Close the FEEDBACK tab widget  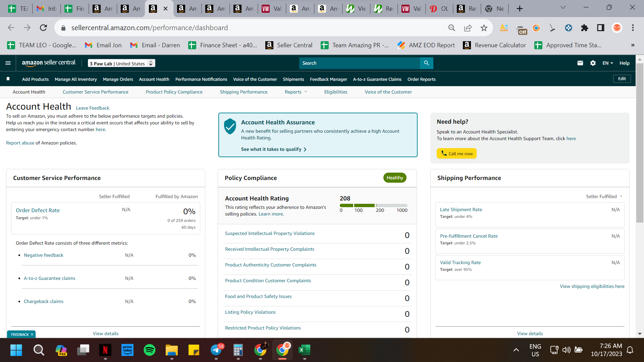(x=32, y=335)
